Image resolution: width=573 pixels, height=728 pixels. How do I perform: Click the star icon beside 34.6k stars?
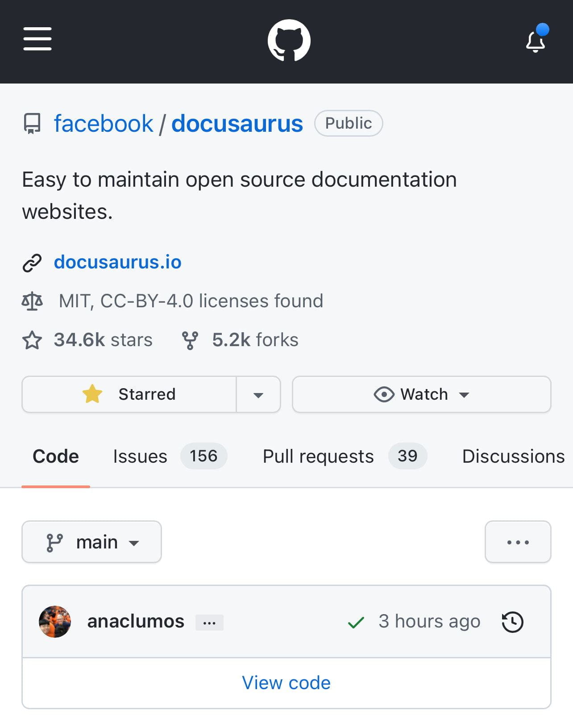pos(32,340)
